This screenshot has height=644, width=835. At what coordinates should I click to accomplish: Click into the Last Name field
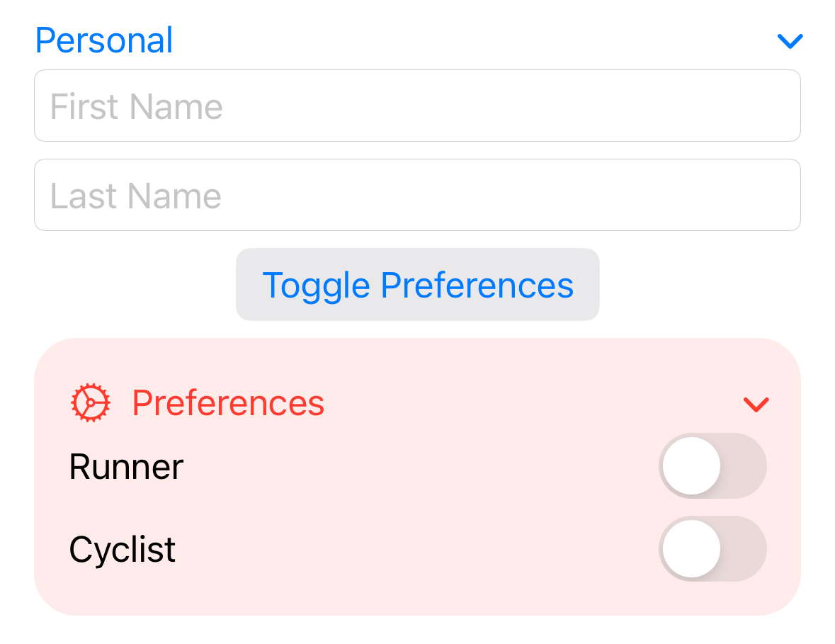[x=417, y=196]
